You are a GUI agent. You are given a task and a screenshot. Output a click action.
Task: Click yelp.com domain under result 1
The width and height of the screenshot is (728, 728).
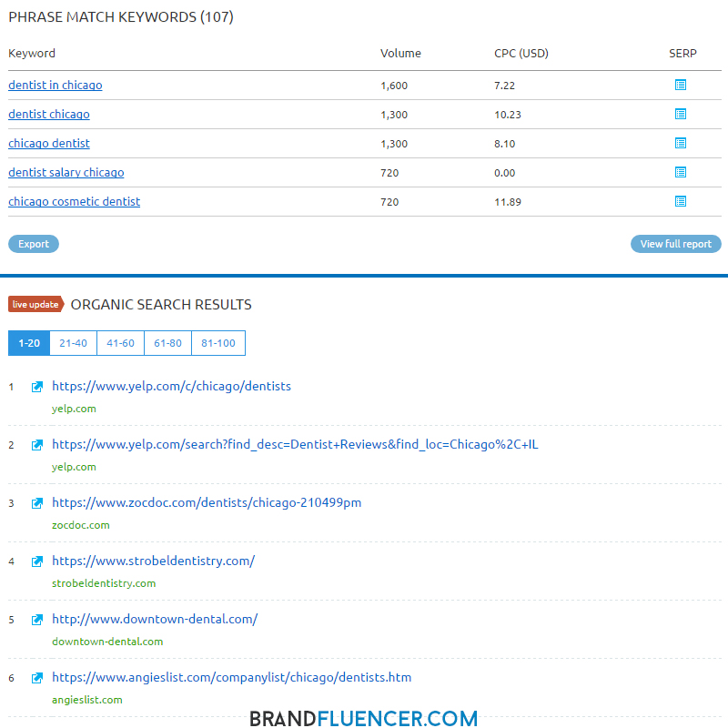click(x=74, y=409)
